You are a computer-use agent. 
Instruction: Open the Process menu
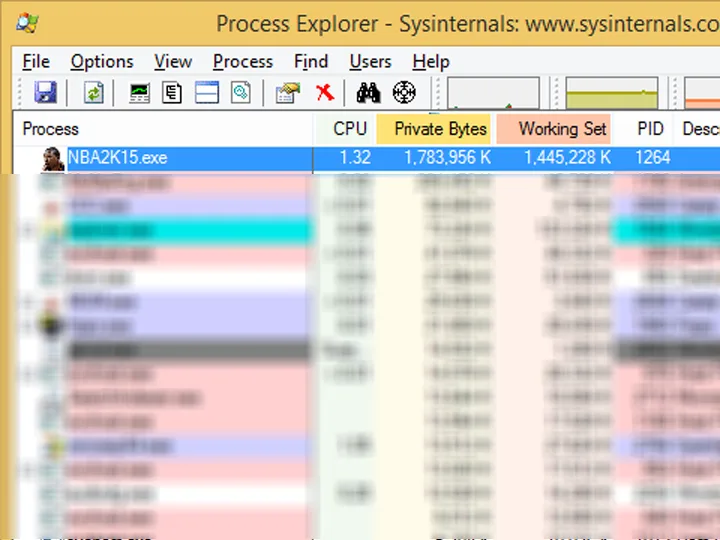243,62
